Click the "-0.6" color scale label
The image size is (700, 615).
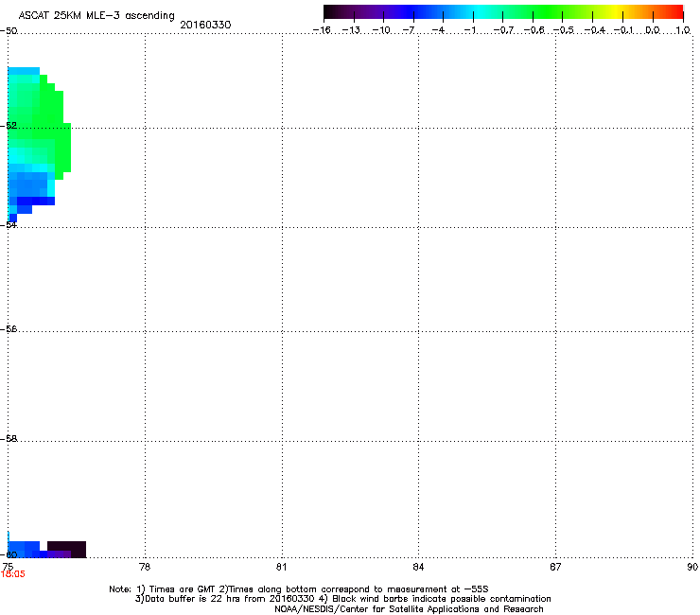534,30
